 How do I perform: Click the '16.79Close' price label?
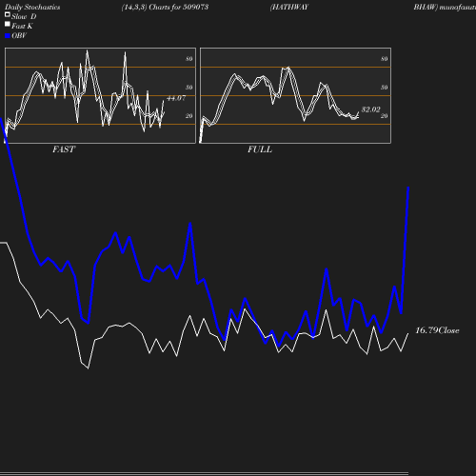point(437,330)
